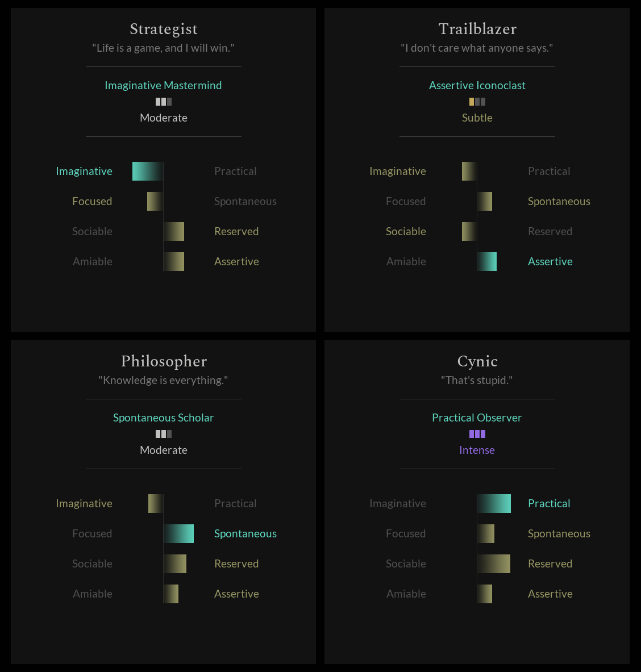Click the Assertive Iconoclast label

tap(477, 85)
